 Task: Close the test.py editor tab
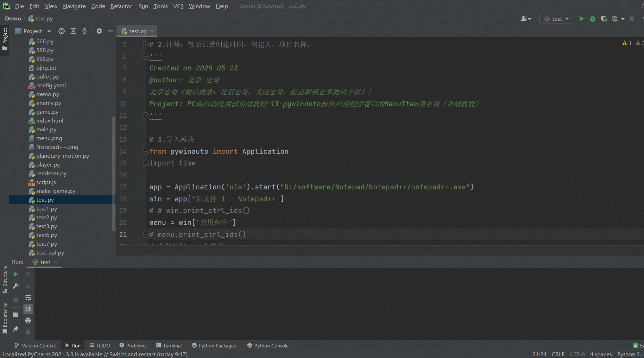point(152,31)
